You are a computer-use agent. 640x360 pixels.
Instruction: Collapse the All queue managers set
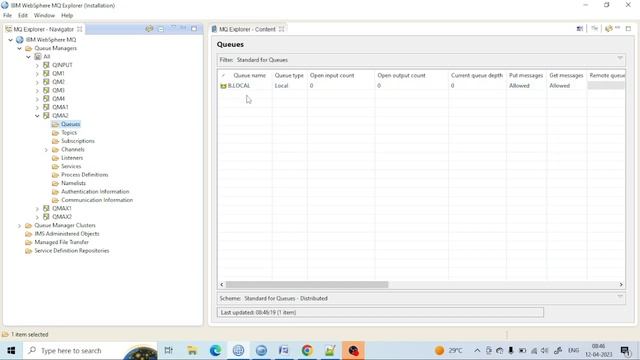click(x=28, y=57)
